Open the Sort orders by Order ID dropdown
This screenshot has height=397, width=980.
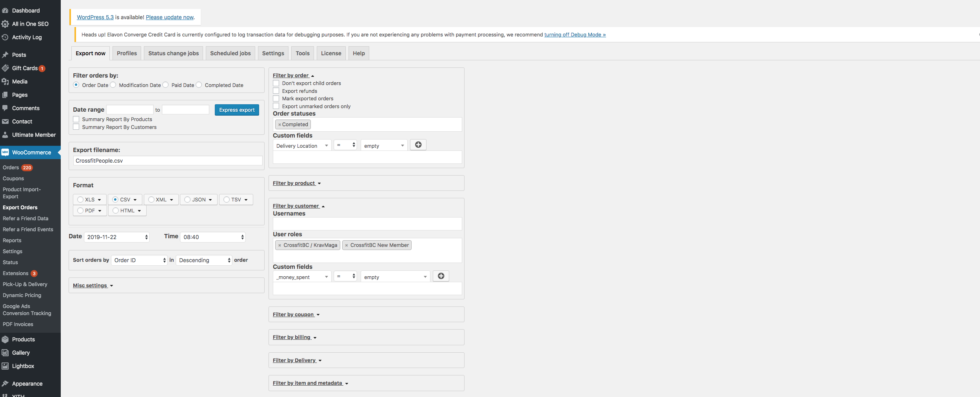click(x=140, y=260)
